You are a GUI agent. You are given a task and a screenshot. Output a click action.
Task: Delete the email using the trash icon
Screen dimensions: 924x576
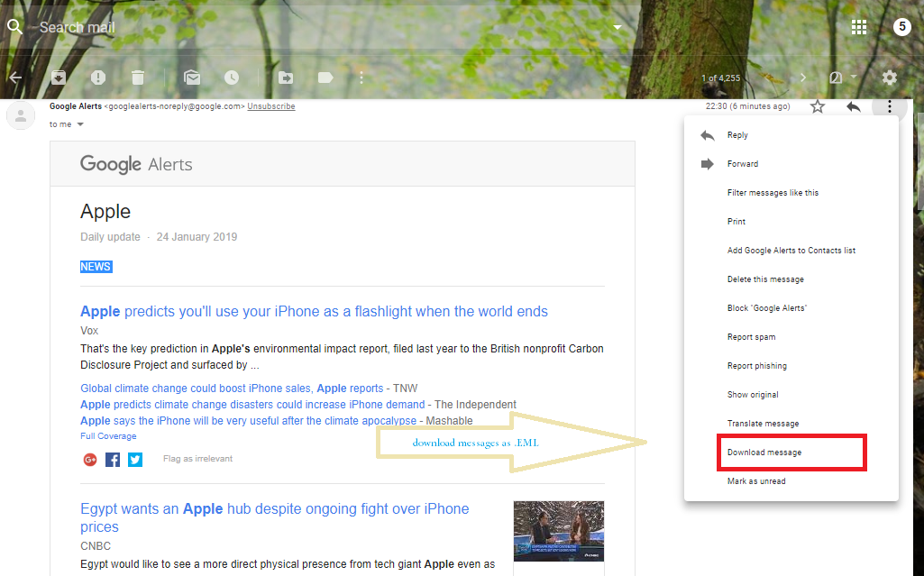[x=137, y=78]
